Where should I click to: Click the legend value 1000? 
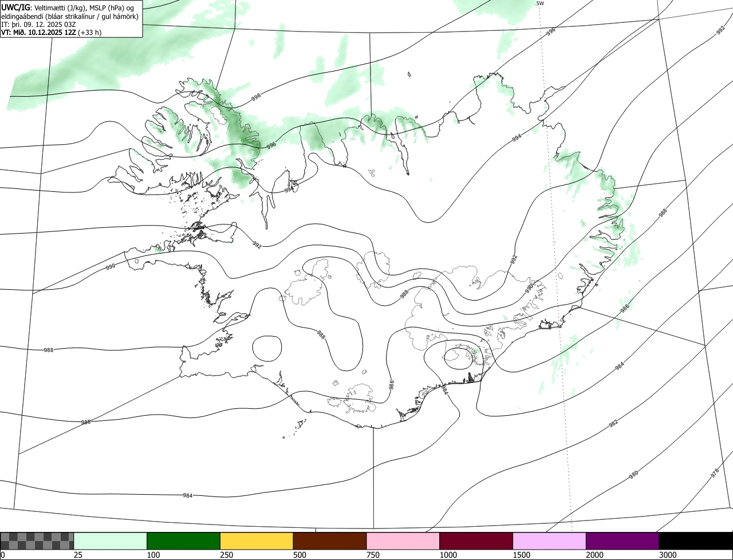pyautogui.click(x=448, y=555)
